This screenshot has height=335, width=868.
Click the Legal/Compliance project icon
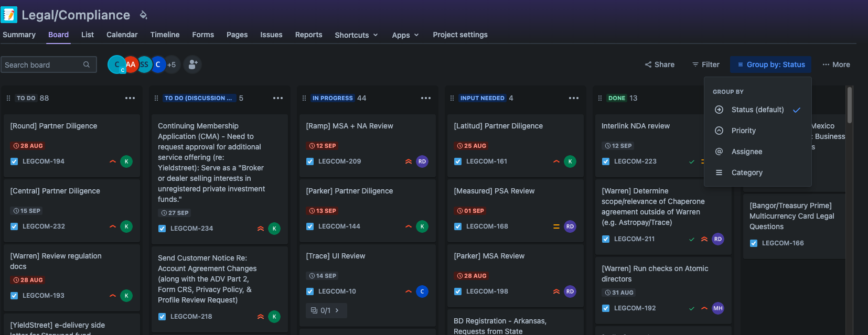click(9, 15)
